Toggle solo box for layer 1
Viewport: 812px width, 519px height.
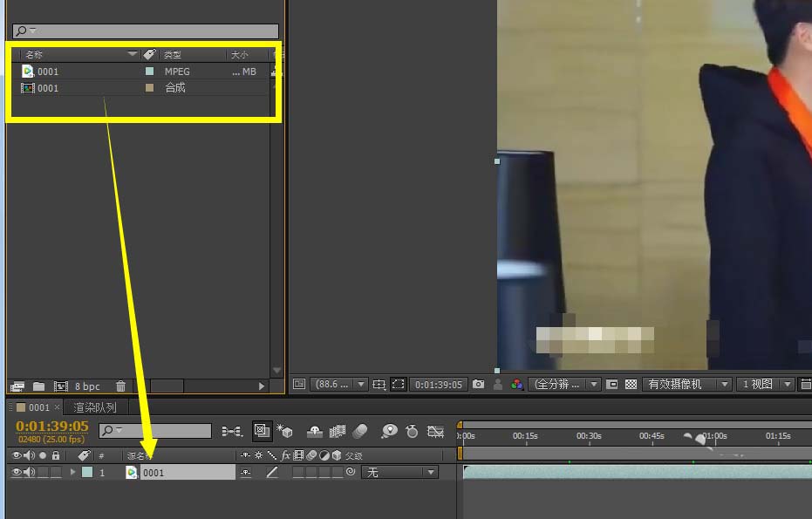click(x=43, y=473)
